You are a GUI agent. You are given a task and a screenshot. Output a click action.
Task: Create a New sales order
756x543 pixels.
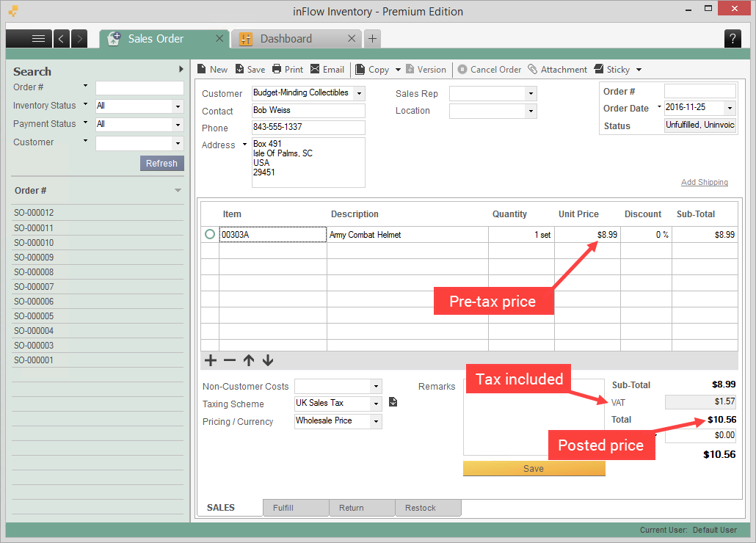212,70
